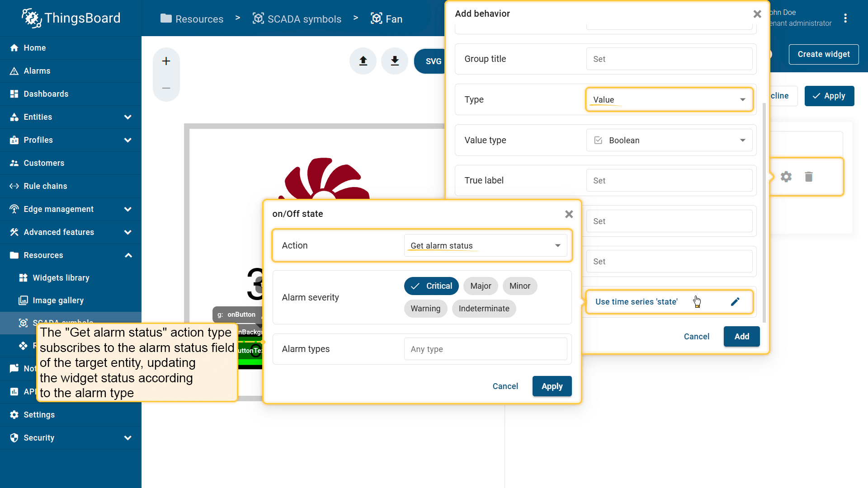Enable the Indeterminate severity chip
This screenshot has height=488, width=868.
point(484,309)
